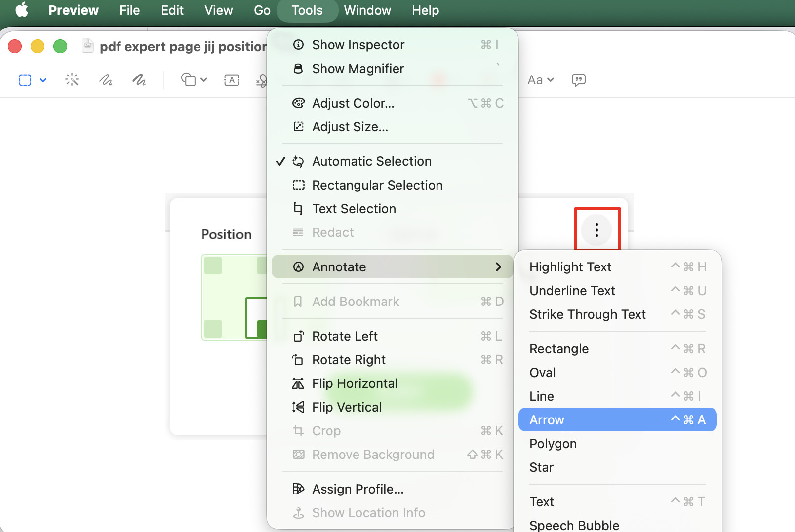Select Arrow annotation

[618, 419]
